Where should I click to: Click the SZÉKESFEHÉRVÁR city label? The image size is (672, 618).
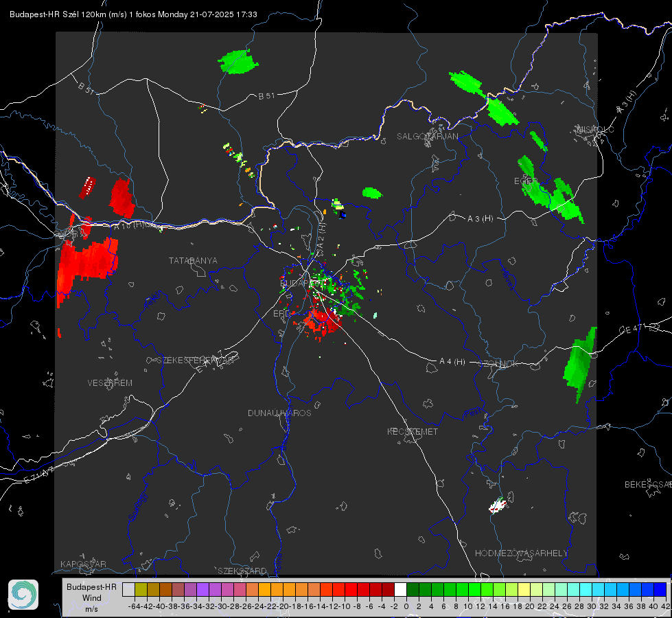point(195,360)
